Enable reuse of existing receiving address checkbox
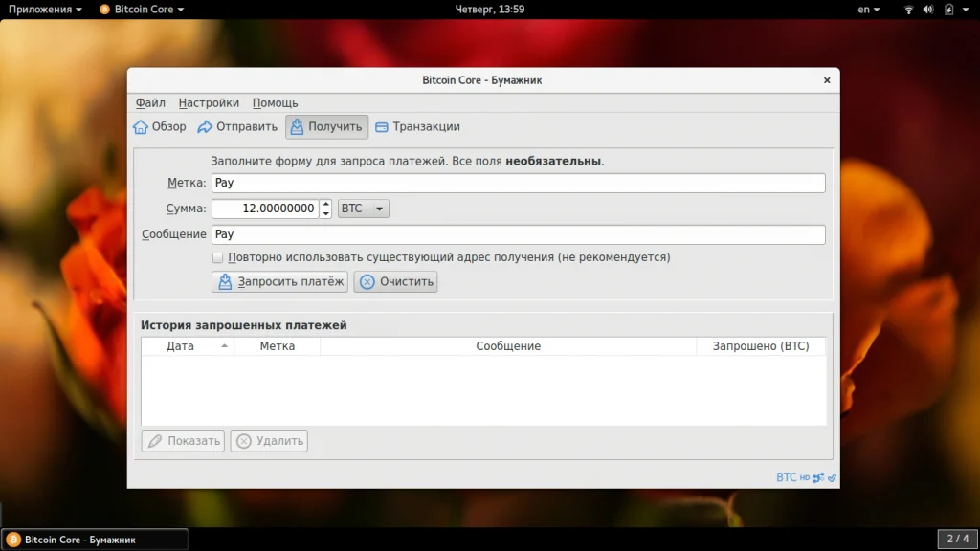Screen dimensions: 980x551 click(x=217, y=257)
